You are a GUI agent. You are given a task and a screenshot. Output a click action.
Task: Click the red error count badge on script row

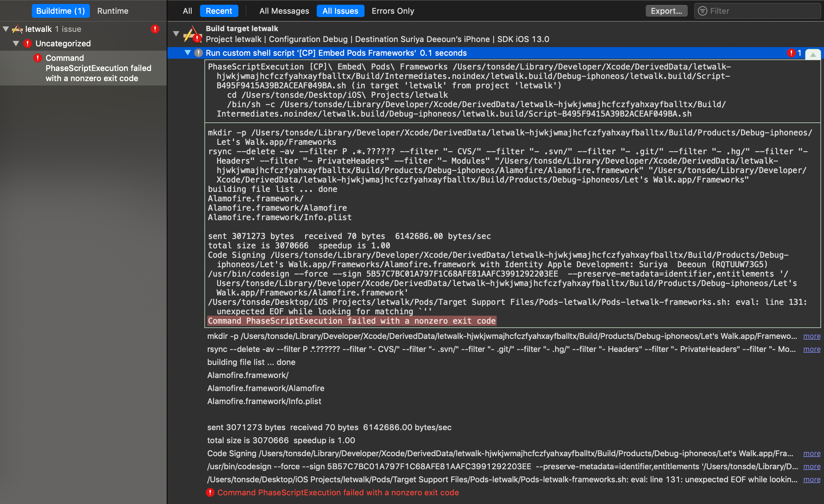coord(791,53)
